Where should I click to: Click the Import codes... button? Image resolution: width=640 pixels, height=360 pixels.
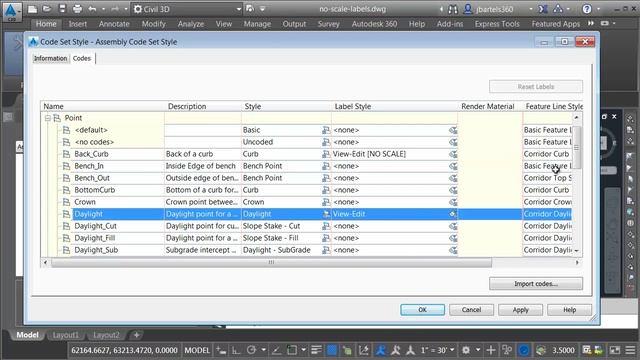536,284
